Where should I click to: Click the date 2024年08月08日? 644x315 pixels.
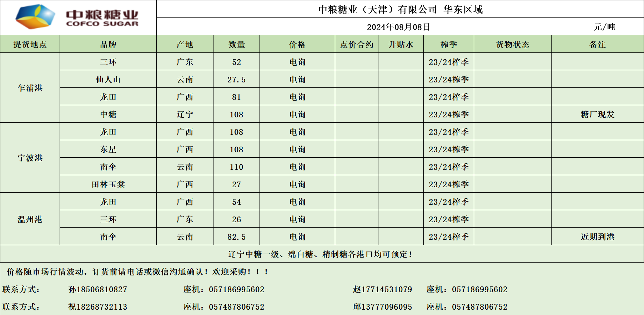coord(398,27)
